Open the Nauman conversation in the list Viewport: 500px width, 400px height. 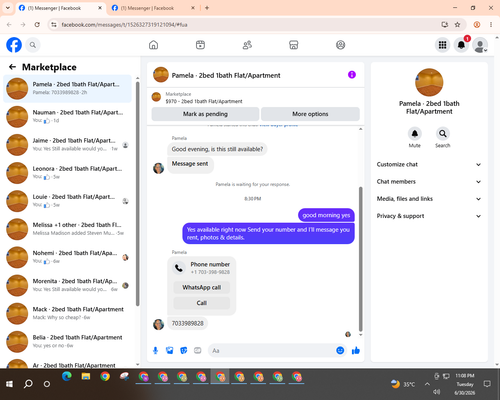click(x=67, y=117)
